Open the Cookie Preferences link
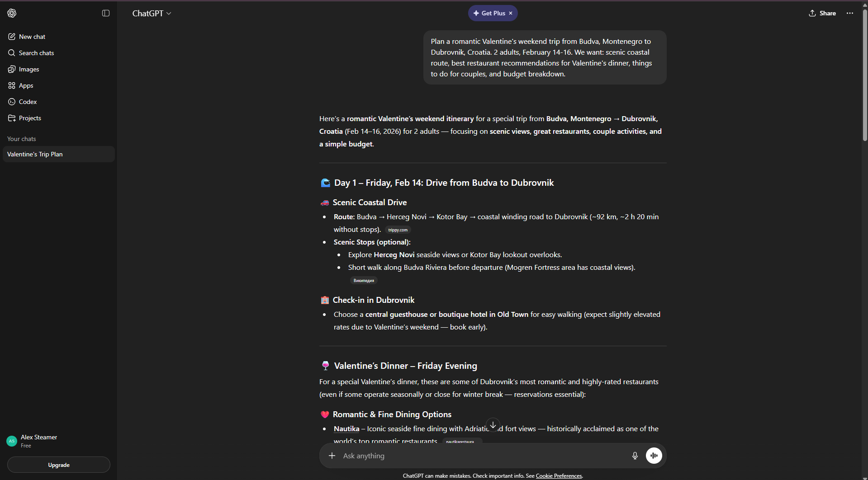 [559, 476]
